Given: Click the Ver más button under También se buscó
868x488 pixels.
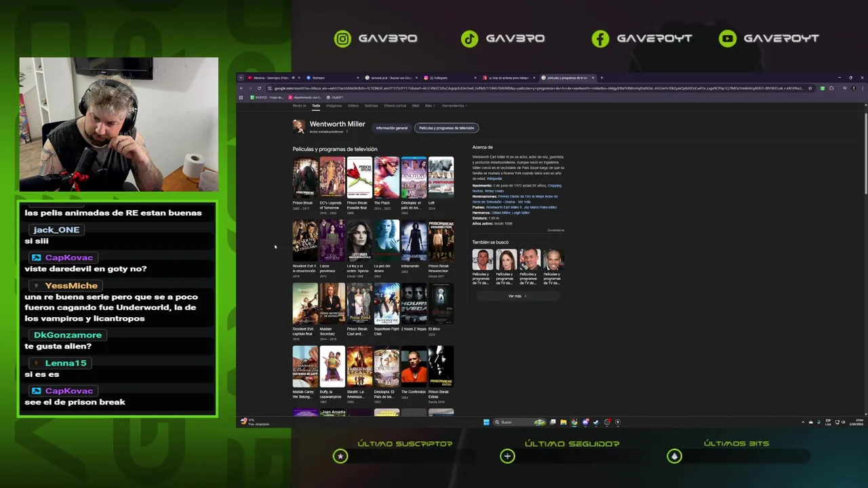Looking at the screenshot, I should point(517,296).
